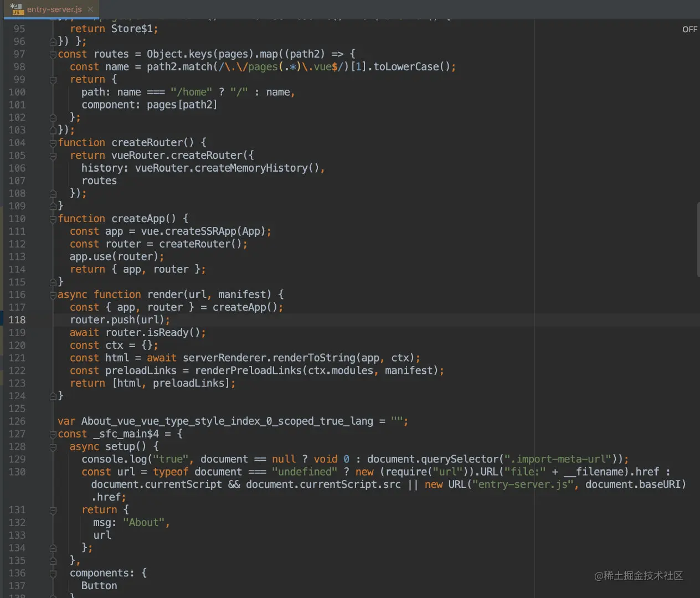Click 'ctx' variable on line 120
The width and height of the screenshot is (700, 598).
114,346
